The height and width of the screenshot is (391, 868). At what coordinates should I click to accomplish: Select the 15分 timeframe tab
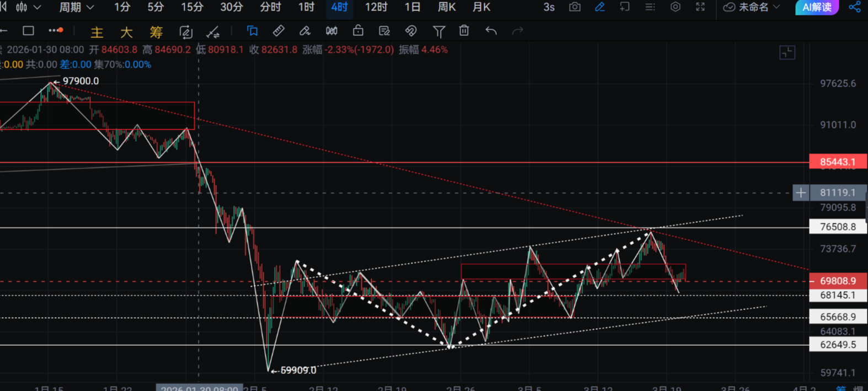[192, 7]
